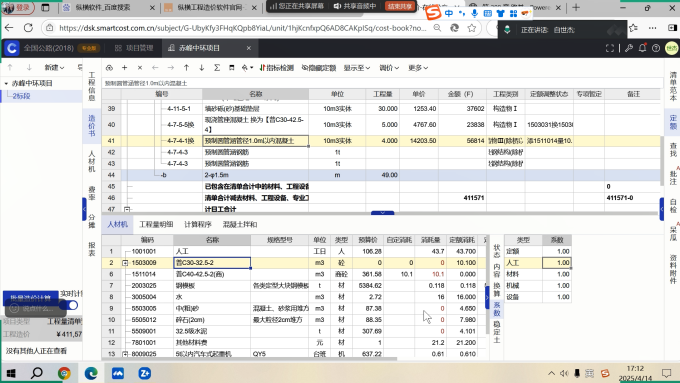Image resolution: width=680 pixels, height=383 pixels.
Task: Click the save icon in the toolbar
Action: click(x=232, y=68)
